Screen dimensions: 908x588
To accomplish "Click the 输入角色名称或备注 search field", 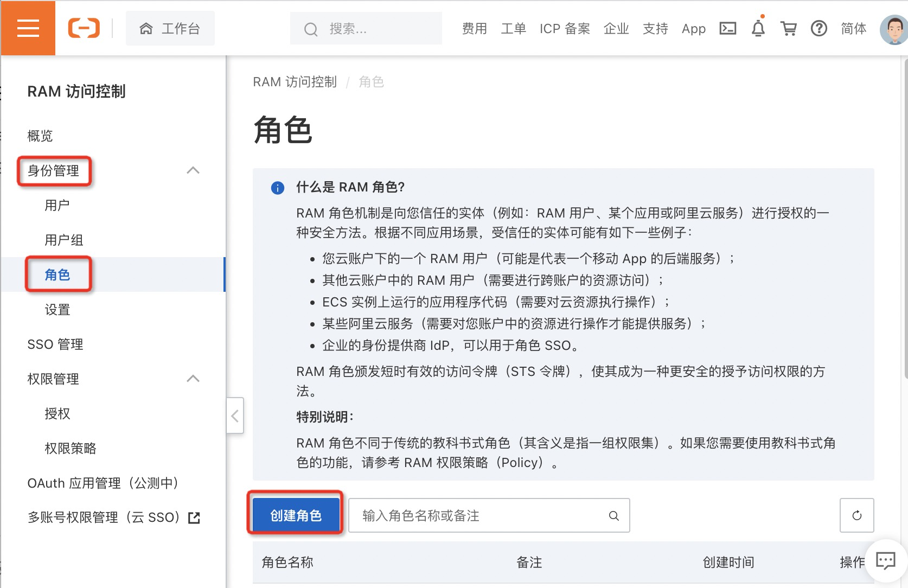I will click(x=489, y=515).
